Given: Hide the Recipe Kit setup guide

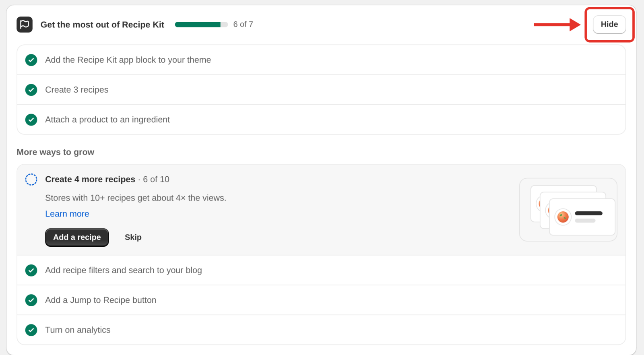Looking at the screenshot, I should coord(609,24).
